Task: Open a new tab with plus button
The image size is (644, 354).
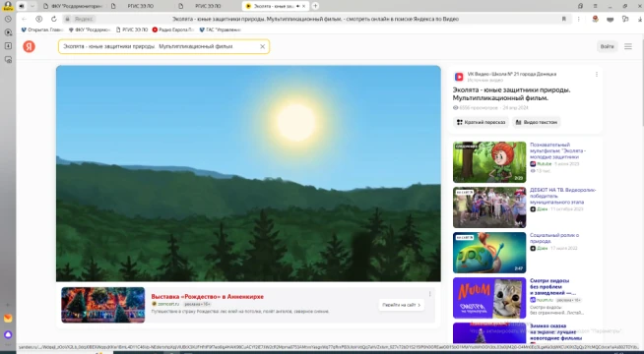Action: point(315,6)
